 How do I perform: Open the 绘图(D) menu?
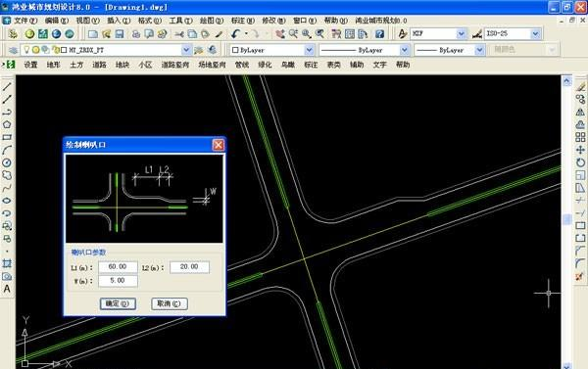pos(212,21)
